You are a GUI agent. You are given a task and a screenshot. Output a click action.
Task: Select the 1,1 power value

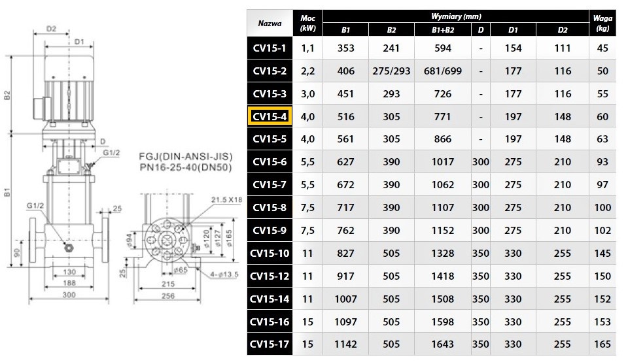point(307,48)
